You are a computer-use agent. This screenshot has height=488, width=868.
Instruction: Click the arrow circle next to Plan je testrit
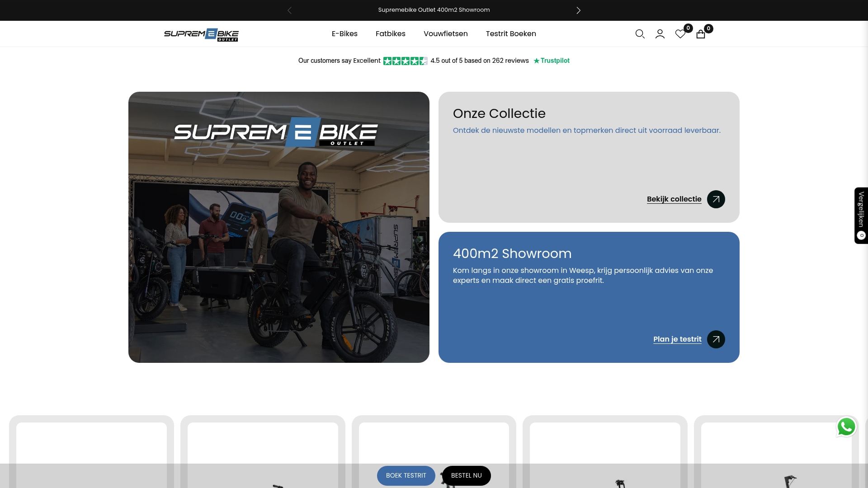(x=716, y=339)
